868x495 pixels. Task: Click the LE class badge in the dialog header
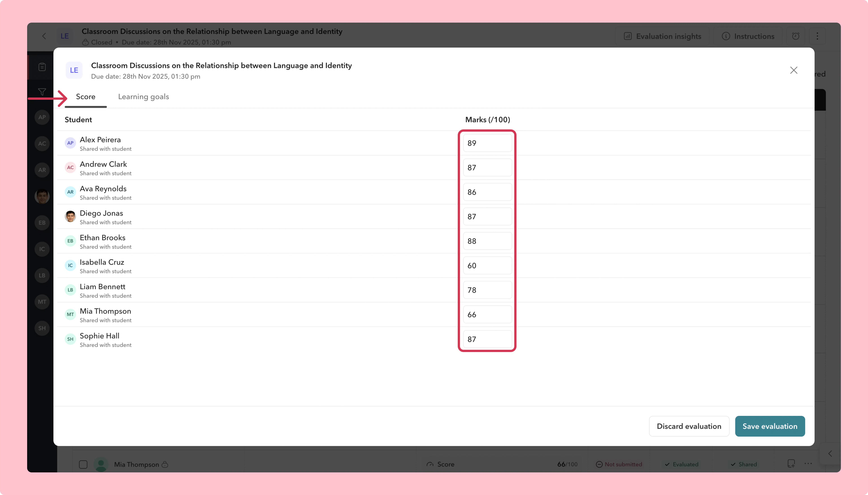(74, 70)
